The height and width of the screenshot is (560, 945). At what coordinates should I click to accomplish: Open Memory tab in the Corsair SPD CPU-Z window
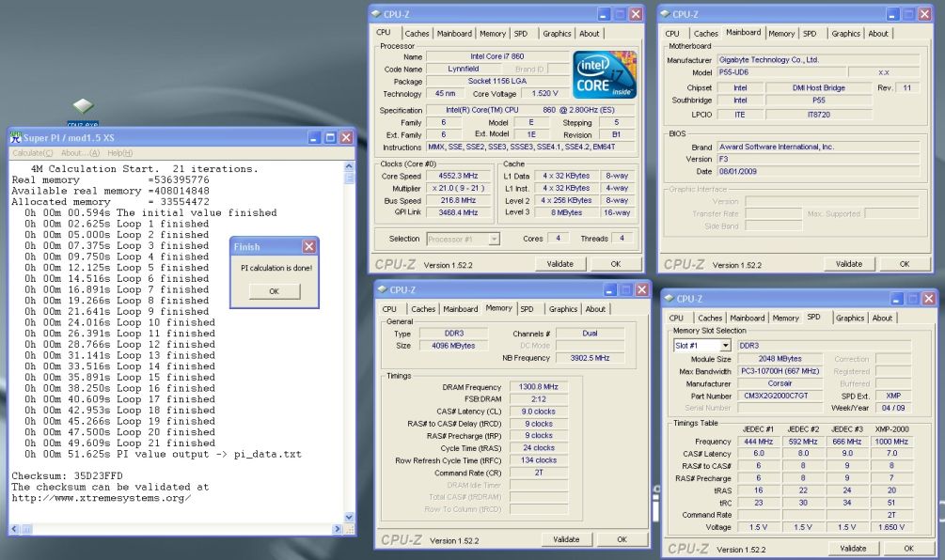[x=786, y=318]
